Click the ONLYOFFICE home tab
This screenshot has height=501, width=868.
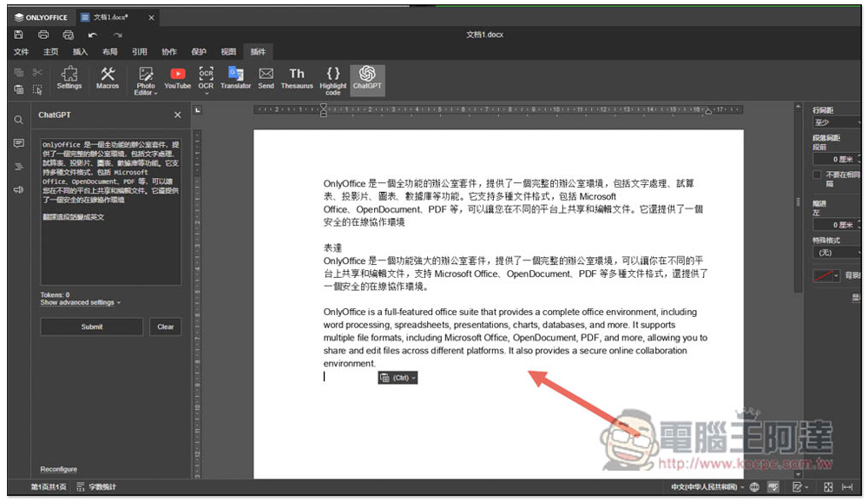pyautogui.click(x=41, y=17)
